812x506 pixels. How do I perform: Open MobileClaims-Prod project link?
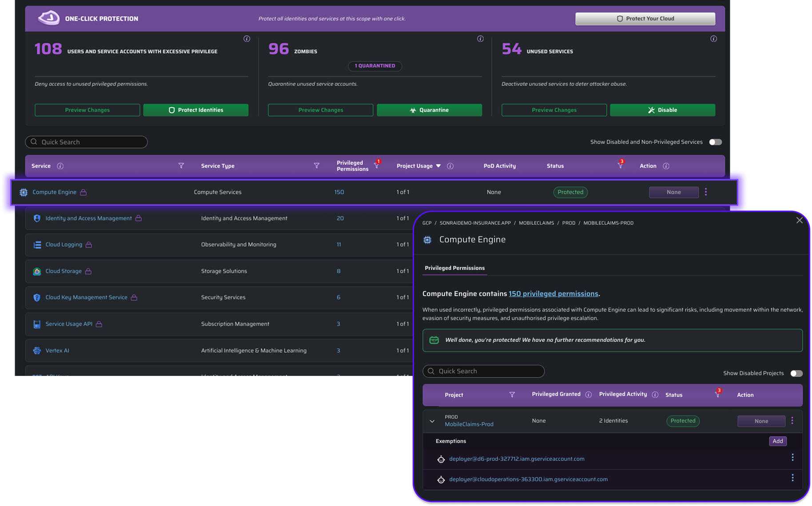point(469,424)
